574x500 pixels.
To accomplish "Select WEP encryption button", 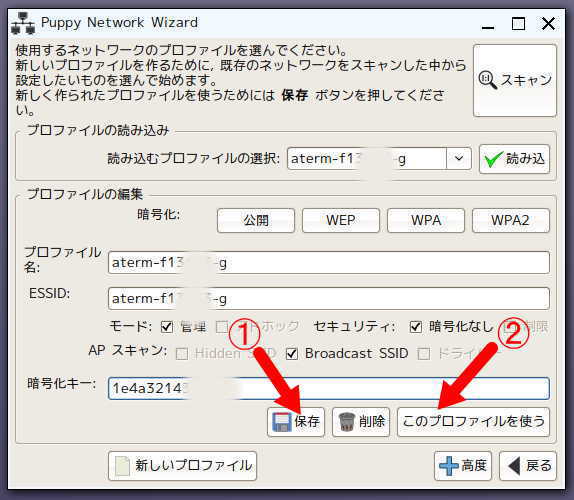I will point(341,220).
